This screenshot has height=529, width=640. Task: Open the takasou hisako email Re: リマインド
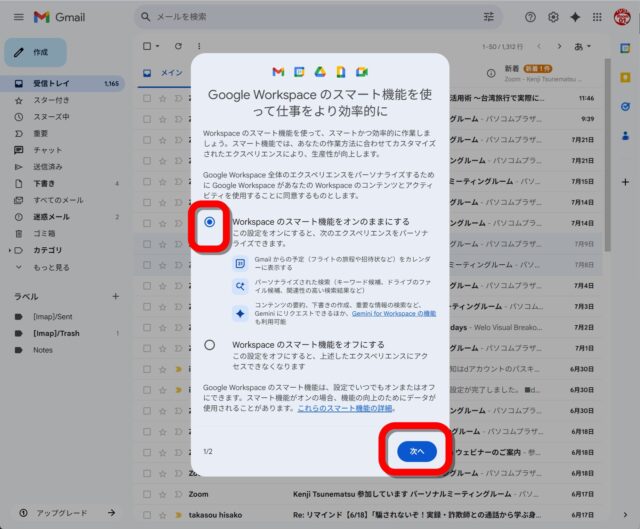[x=417, y=515]
